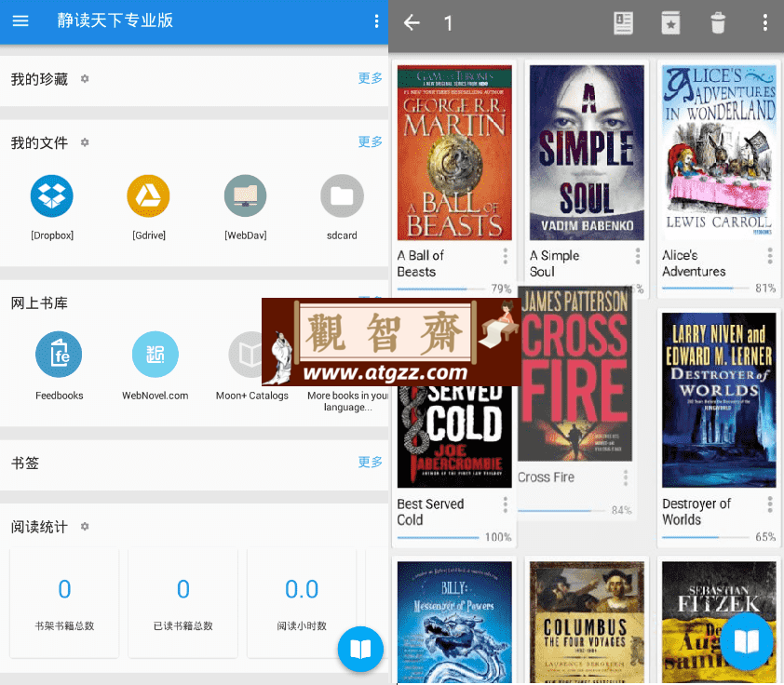
Task: Open the WebNovel.com library icon
Action: click(155, 355)
